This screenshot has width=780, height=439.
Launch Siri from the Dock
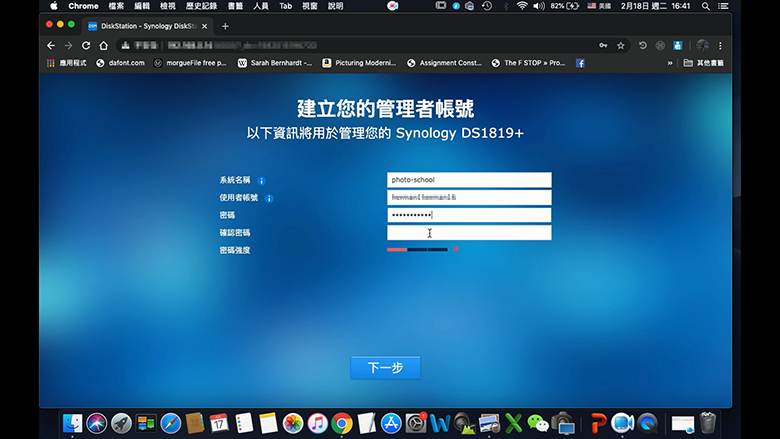coord(97,424)
